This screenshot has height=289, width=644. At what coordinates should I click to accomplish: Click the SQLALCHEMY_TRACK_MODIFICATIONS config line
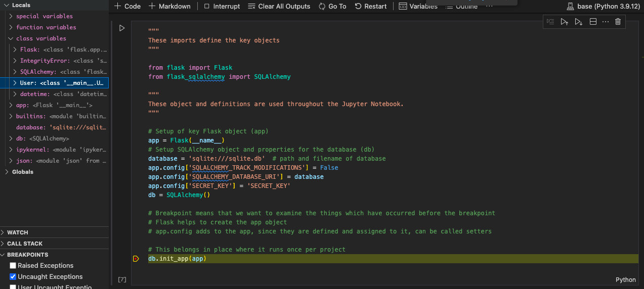click(x=243, y=168)
